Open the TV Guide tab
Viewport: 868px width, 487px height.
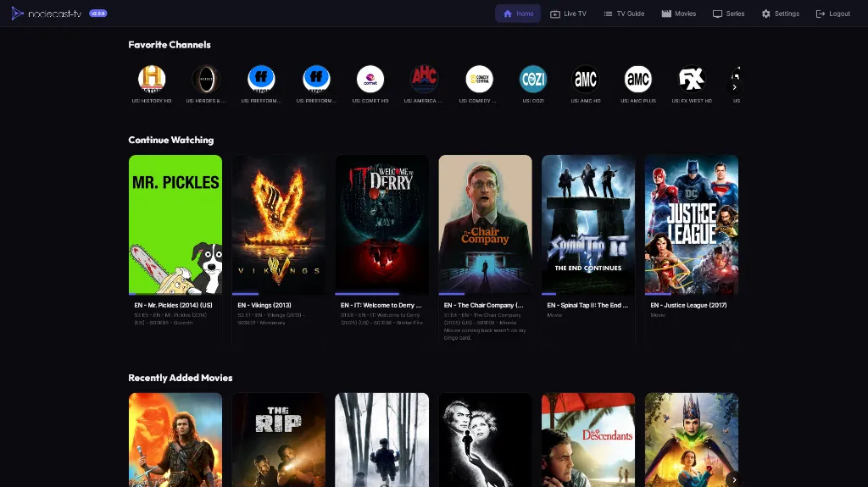(624, 14)
